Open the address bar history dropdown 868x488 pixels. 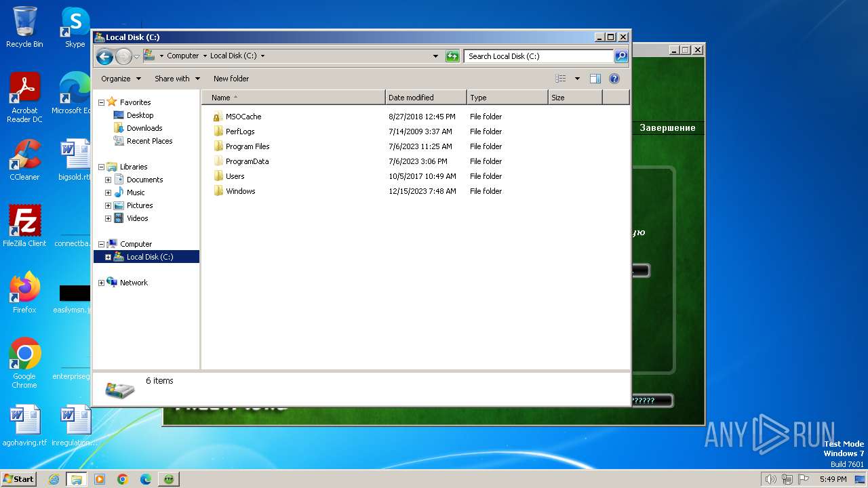[435, 56]
